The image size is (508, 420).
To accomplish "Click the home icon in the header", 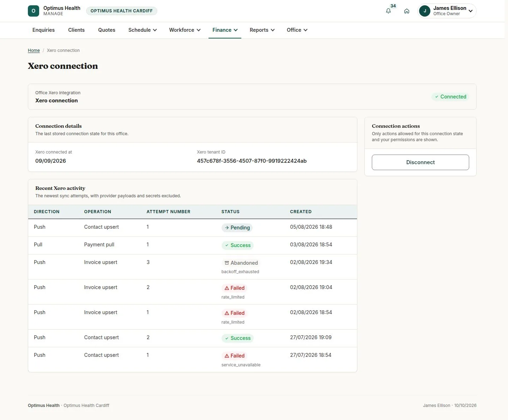I will pyautogui.click(x=407, y=11).
